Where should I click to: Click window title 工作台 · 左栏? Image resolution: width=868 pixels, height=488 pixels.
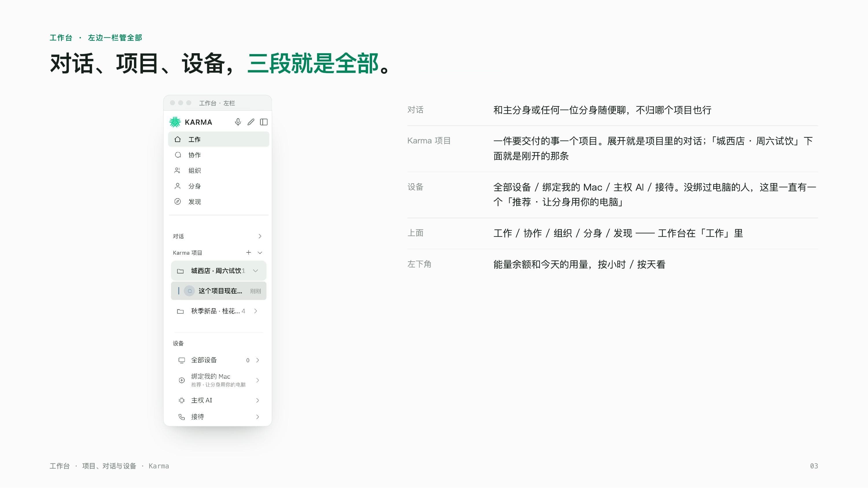[x=217, y=103]
